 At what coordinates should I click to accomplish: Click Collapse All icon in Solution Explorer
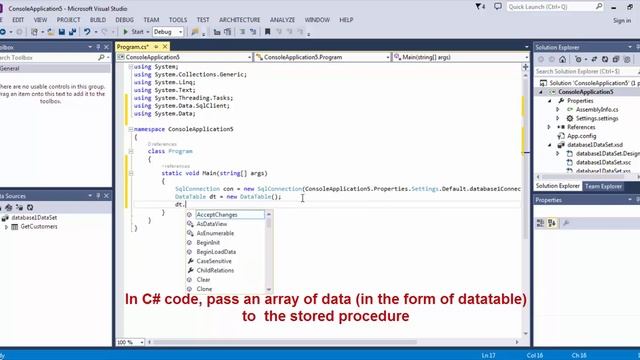pos(616,60)
